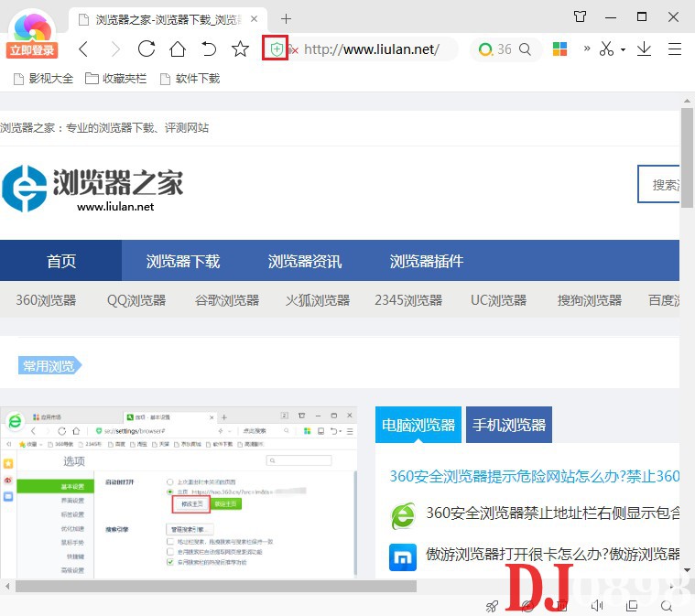Open the 软件下载 bookmark
The image size is (695, 616).
point(190,79)
